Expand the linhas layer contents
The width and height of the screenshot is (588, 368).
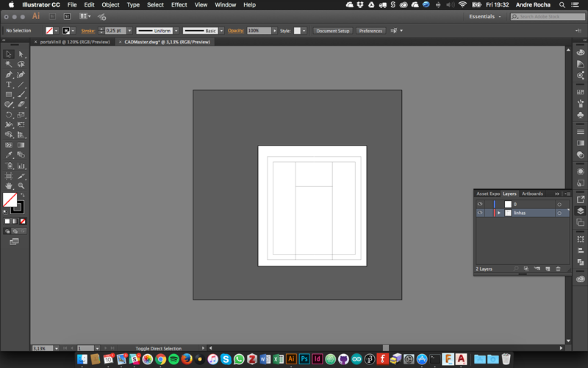click(499, 213)
